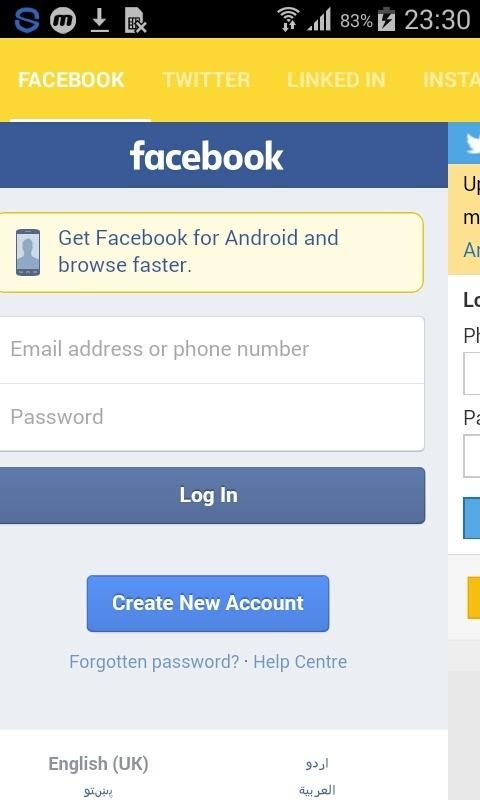The height and width of the screenshot is (800, 480).
Task: Open the download status bar icon
Action: coord(99,20)
